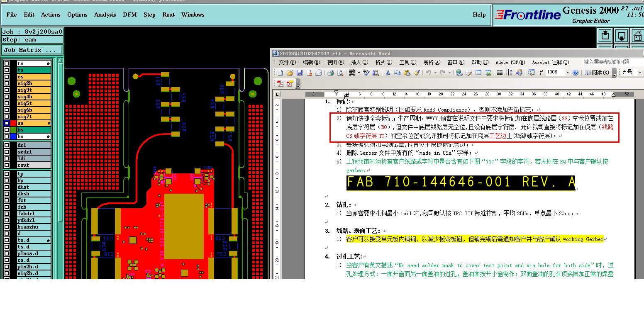Toggle the checkbox for layer to
644x314 pixels.
click(x=7, y=63)
